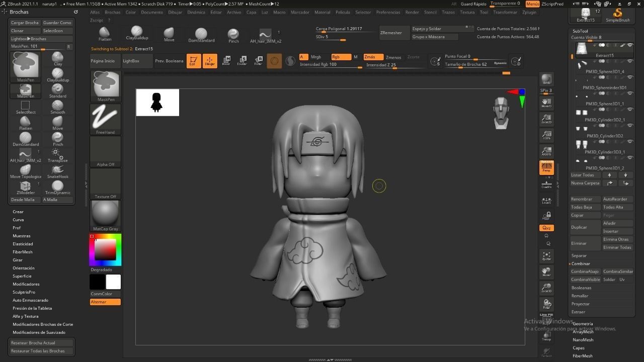Toggle Draw (Dibujar) mode button

coord(210,61)
